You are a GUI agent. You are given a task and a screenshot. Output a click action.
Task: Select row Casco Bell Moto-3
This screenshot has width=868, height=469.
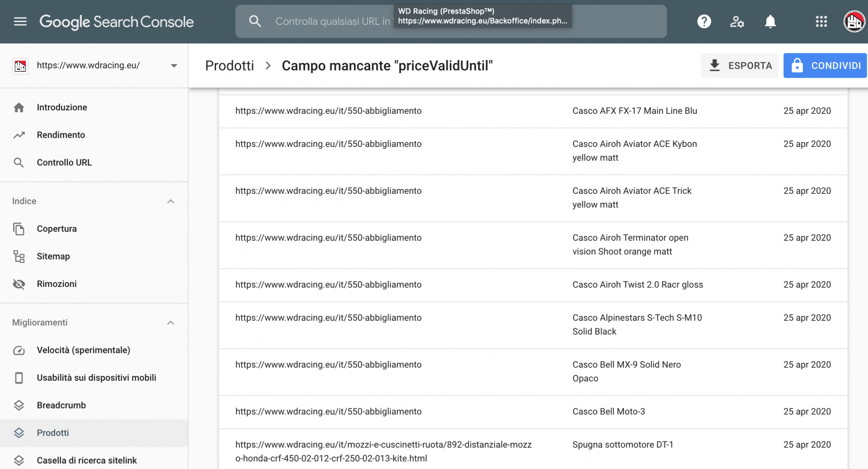(533, 412)
